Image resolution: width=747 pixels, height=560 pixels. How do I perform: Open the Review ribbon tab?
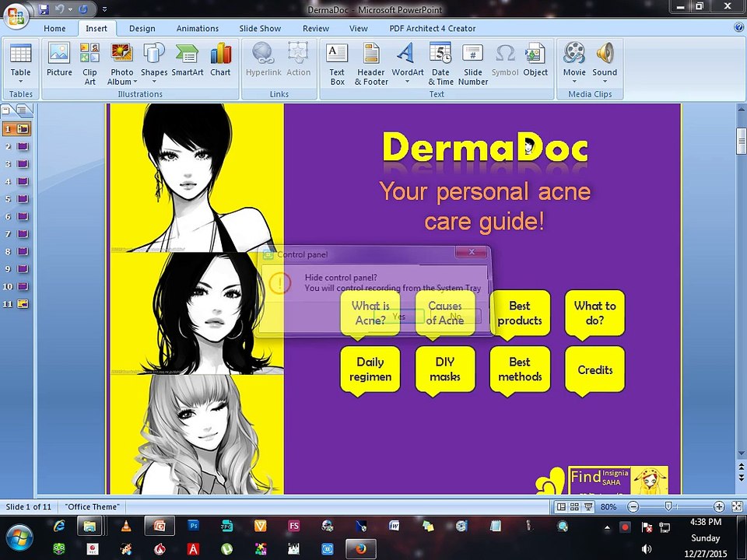pos(316,28)
